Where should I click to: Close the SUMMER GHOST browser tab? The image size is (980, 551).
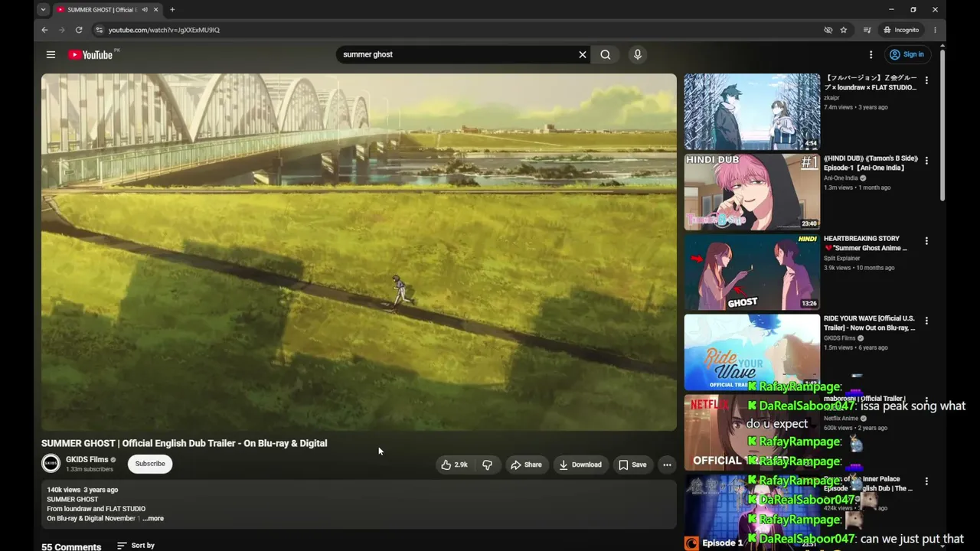(x=156, y=10)
